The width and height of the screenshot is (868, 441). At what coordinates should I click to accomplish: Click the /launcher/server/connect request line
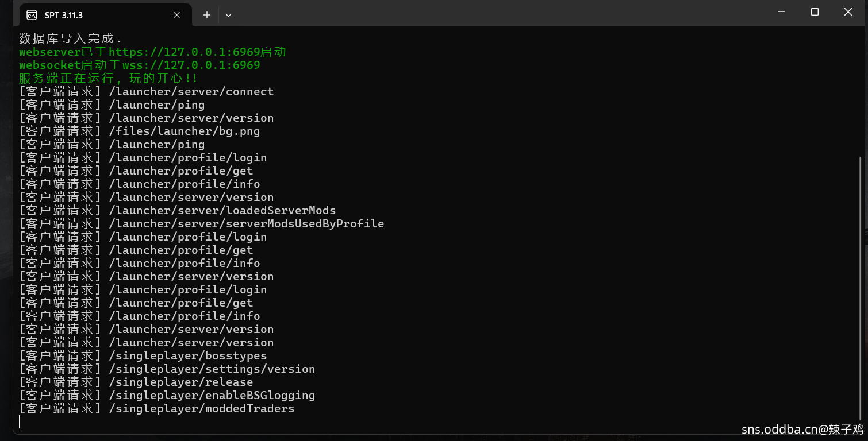pyautogui.click(x=146, y=91)
